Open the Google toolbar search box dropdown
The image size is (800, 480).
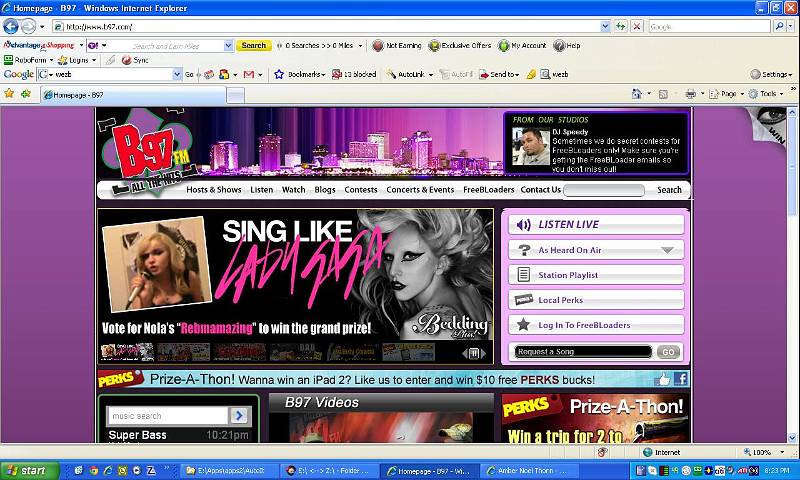pyautogui.click(x=177, y=74)
